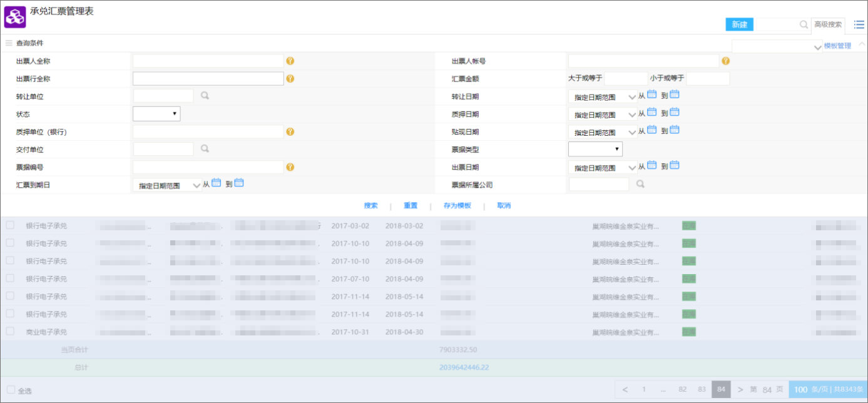Viewport: 868px width, 403px height.
Task: Click help icon next to 质押单位（银行）
Action: [x=290, y=131]
